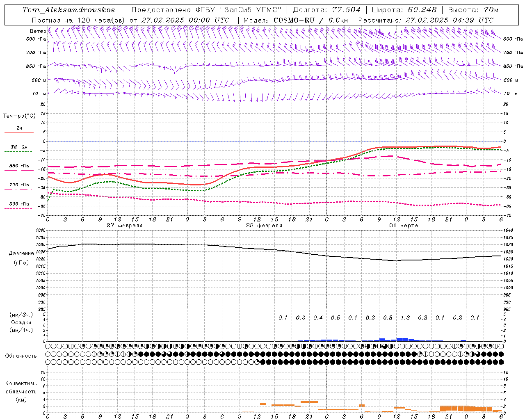The height and width of the screenshot is (420, 525).
Task: Select the computed timestamp 27.02.2025 04:39 UTC
Action: pyautogui.click(x=450, y=20)
